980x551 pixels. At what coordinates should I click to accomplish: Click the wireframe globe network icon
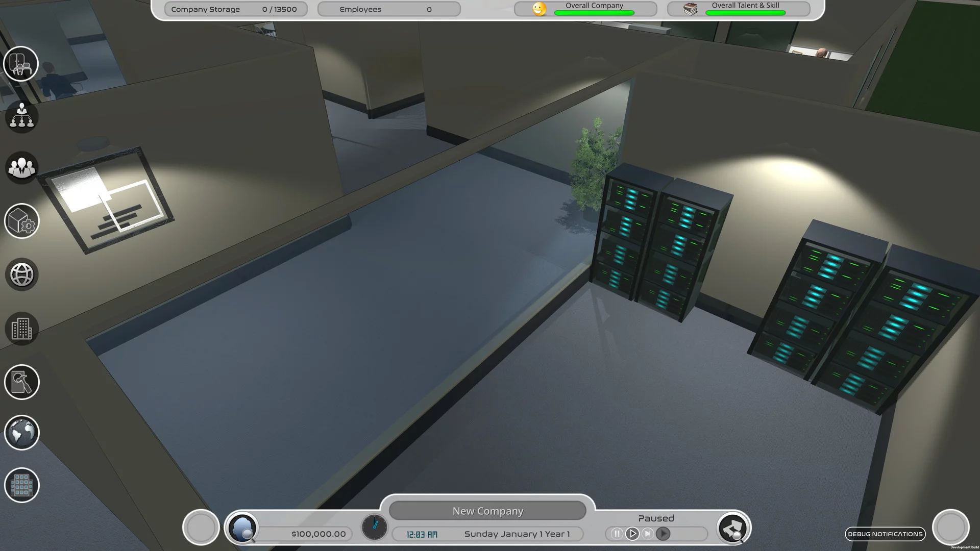21,274
